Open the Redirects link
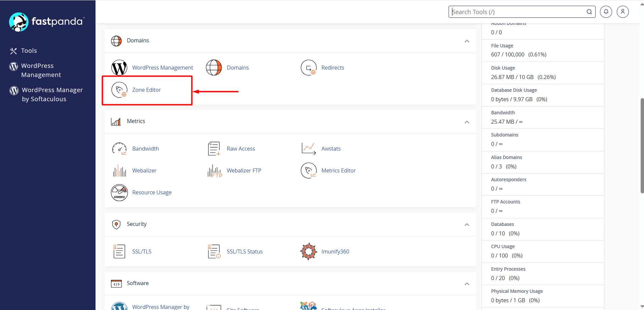 click(333, 68)
